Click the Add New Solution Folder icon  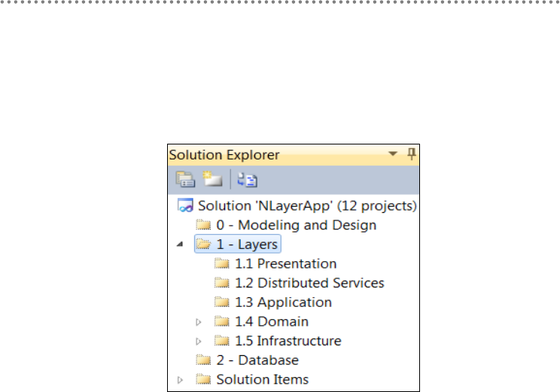tap(212, 179)
